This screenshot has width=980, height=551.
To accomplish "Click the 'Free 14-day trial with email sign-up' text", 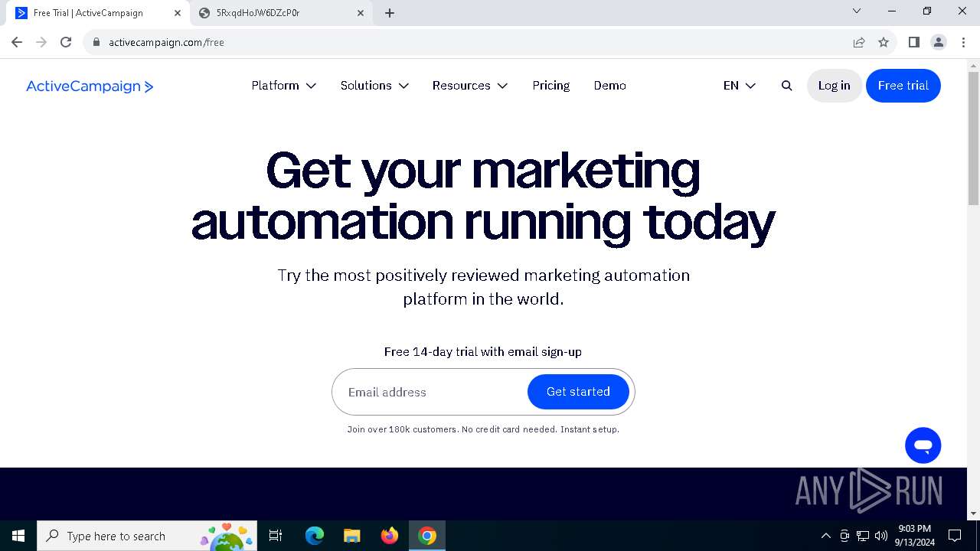I will point(483,352).
